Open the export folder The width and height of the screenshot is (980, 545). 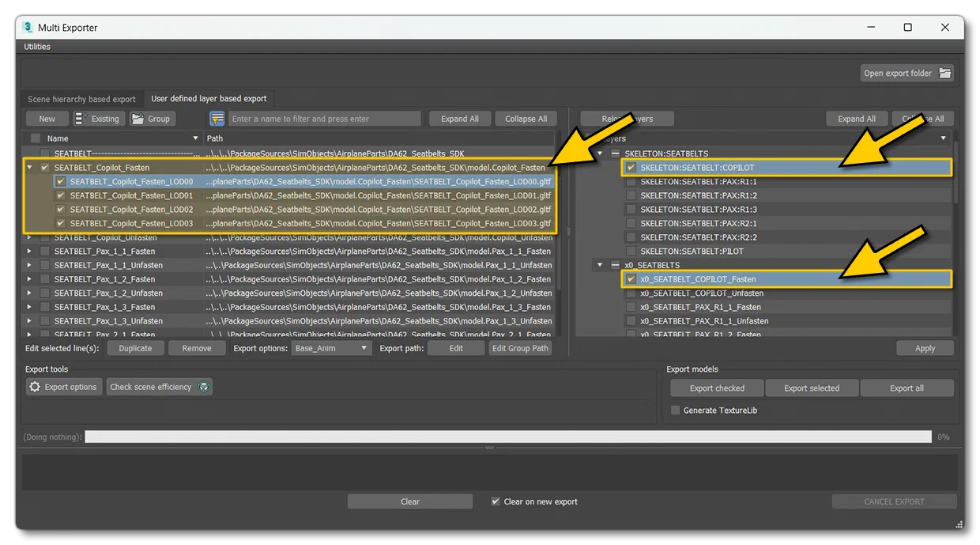point(907,74)
